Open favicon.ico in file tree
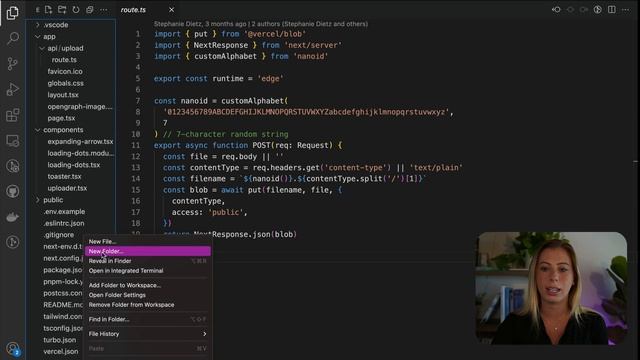The height and width of the screenshot is (360, 640). pos(65,71)
